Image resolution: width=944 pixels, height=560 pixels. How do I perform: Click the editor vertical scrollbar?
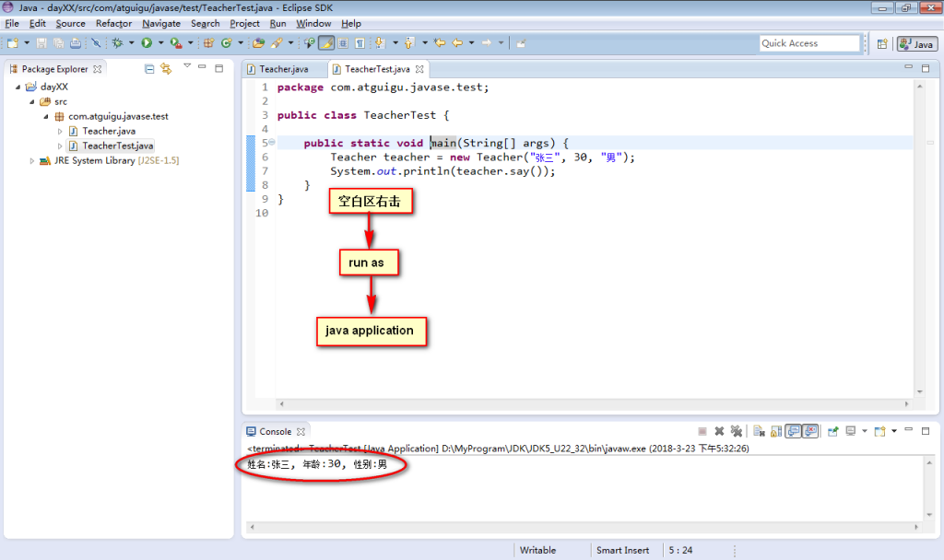click(920, 239)
